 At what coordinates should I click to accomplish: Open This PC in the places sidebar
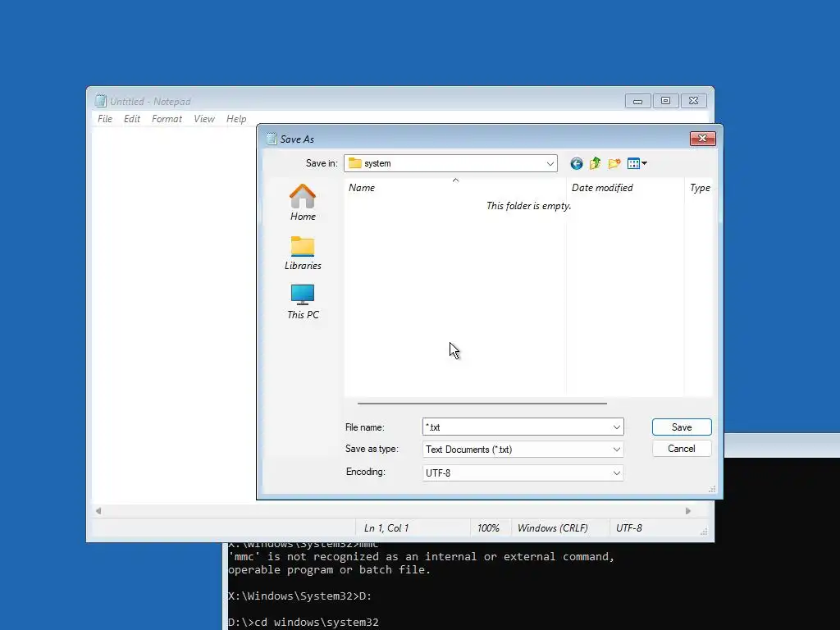tap(303, 302)
